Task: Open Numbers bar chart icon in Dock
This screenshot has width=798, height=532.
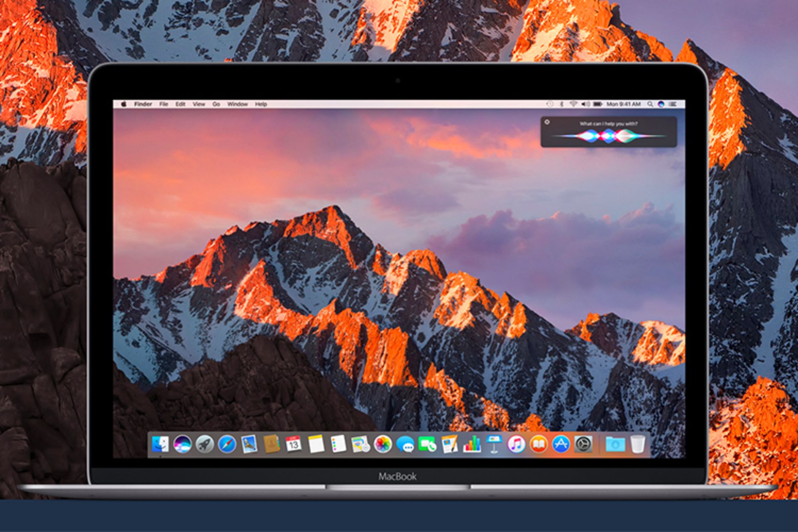Action: [x=472, y=444]
